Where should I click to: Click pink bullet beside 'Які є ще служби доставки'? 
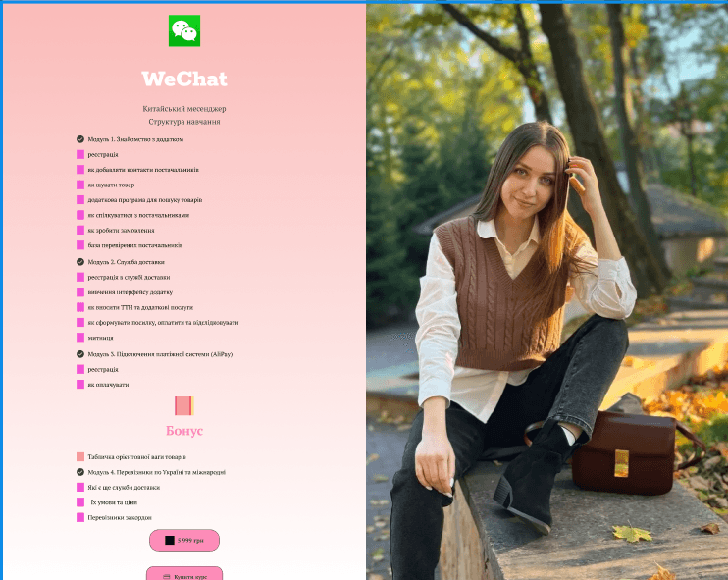coord(80,487)
